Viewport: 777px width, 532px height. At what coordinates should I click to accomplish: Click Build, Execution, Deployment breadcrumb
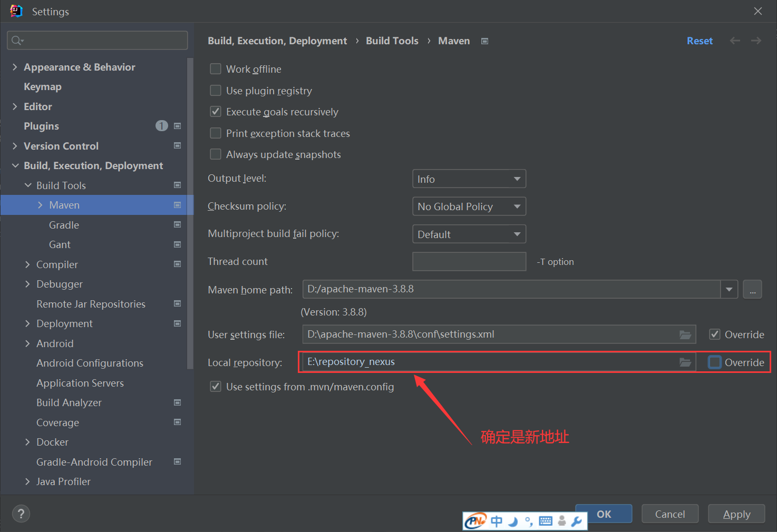click(277, 41)
